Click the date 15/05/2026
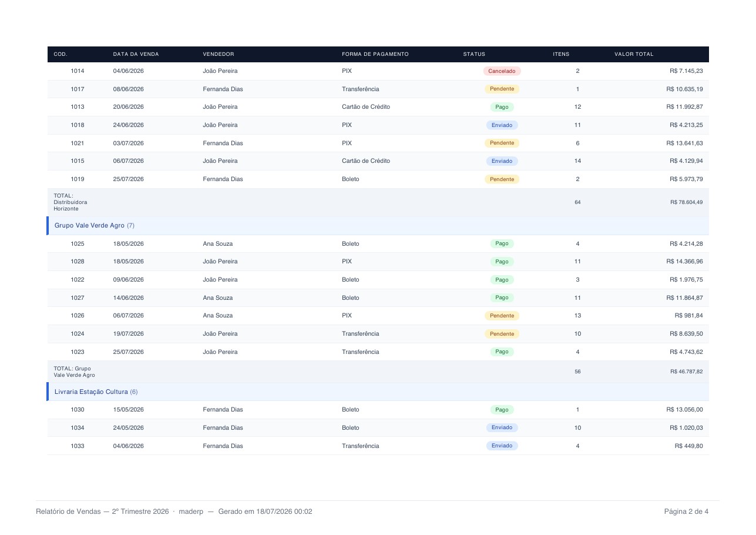The height and width of the screenshot is (535, 756). tap(129, 410)
